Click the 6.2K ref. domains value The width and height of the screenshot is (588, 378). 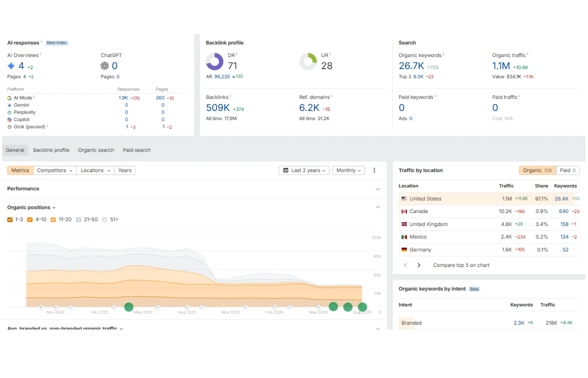click(x=310, y=108)
